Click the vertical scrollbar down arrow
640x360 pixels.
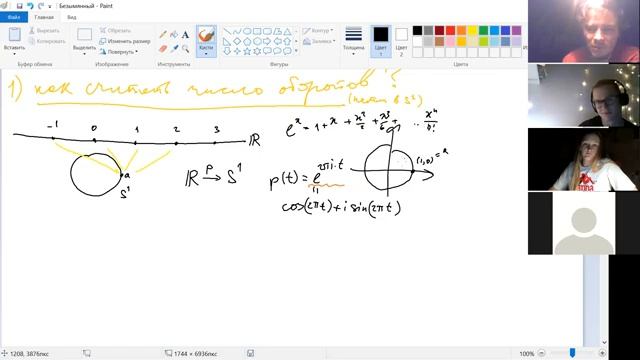[604, 342]
